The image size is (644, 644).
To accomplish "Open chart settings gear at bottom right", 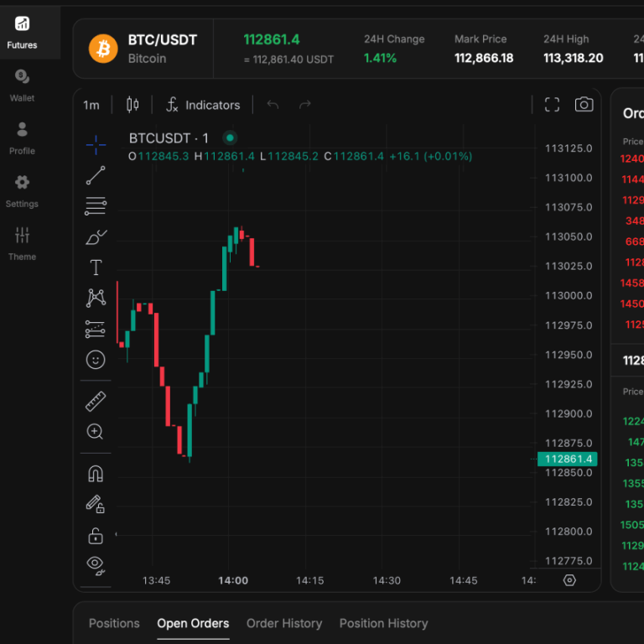I will (x=569, y=580).
